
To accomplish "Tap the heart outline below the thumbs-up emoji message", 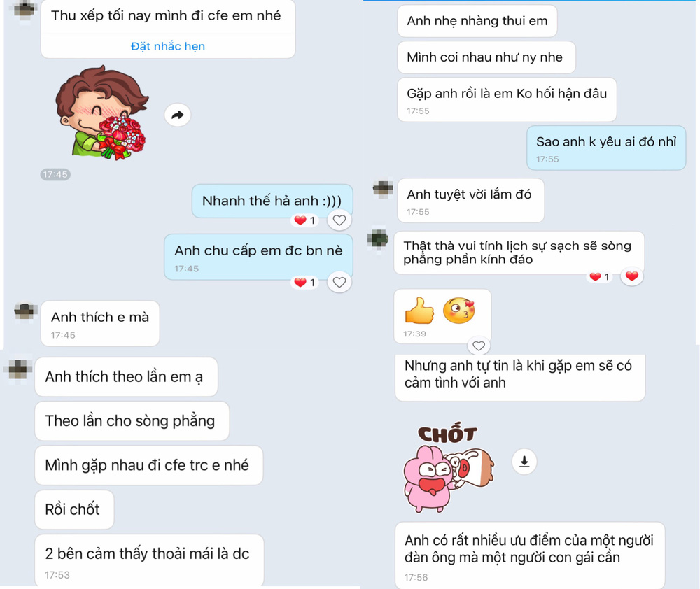I will pos(479,346).
